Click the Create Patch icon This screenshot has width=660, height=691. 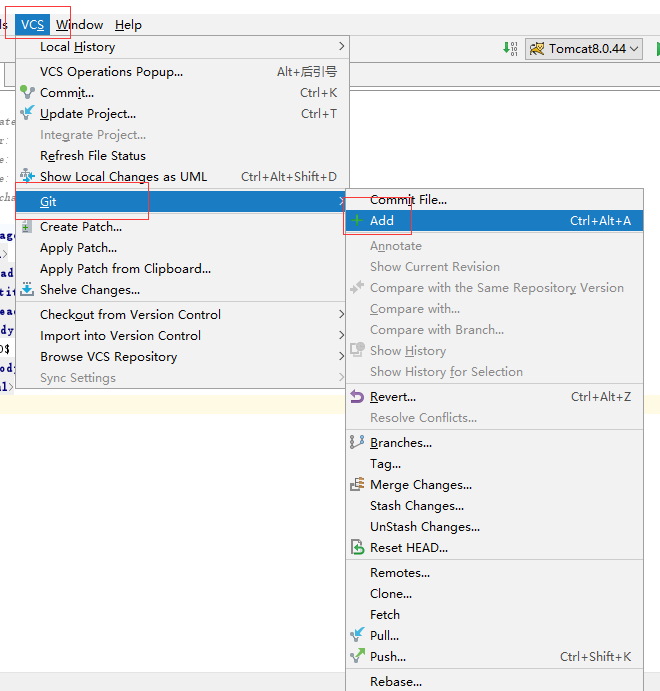pos(27,227)
